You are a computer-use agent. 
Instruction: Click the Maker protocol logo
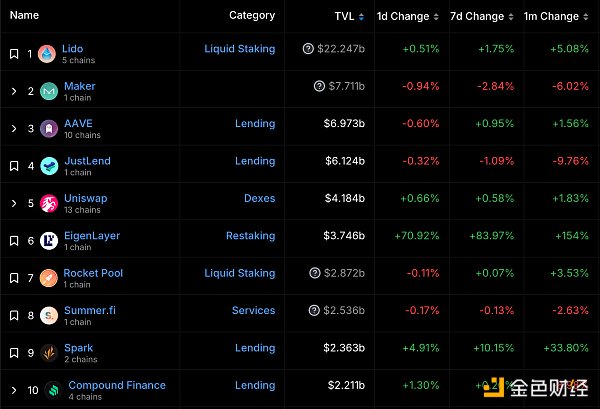tap(47, 92)
